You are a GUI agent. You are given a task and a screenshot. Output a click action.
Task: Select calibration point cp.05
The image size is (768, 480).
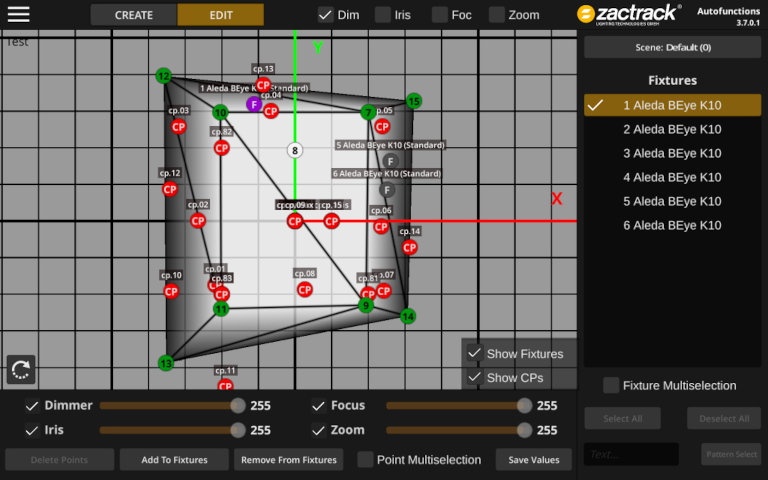click(x=382, y=127)
